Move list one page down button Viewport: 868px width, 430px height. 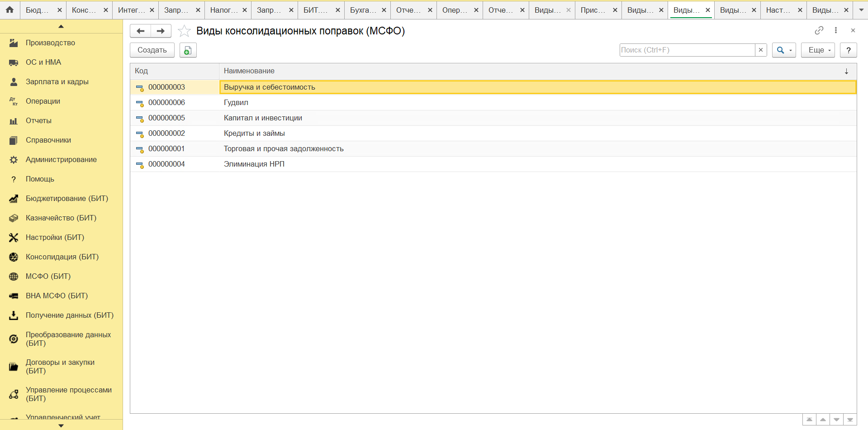(x=837, y=420)
